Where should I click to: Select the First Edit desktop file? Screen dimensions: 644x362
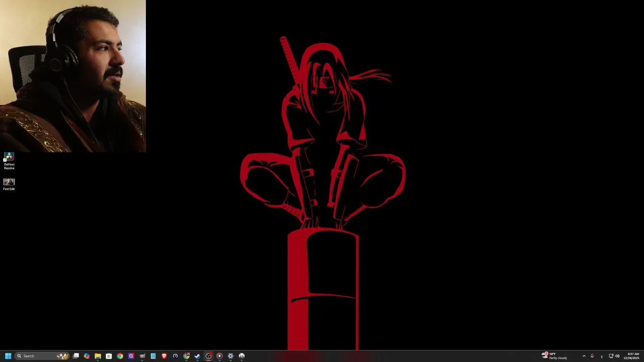(9, 184)
